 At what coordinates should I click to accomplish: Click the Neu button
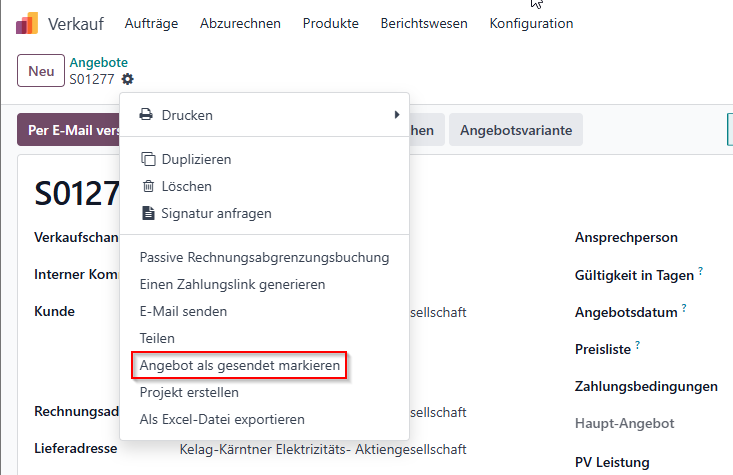[x=41, y=71]
